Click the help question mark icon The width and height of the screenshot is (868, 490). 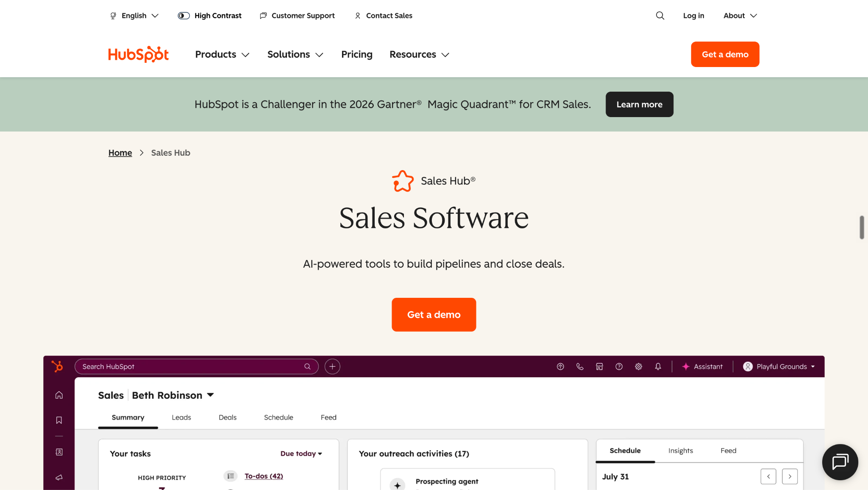click(x=619, y=367)
